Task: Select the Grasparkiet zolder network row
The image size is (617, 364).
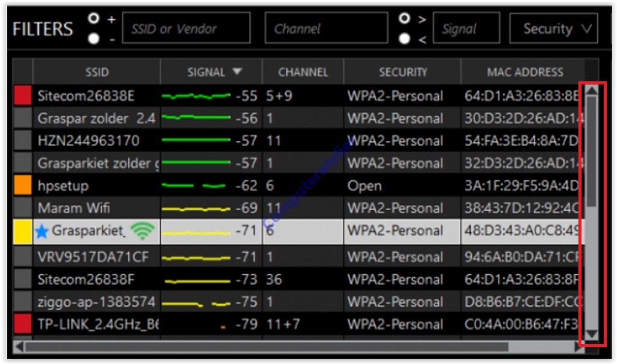Action: [x=299, y=163]
